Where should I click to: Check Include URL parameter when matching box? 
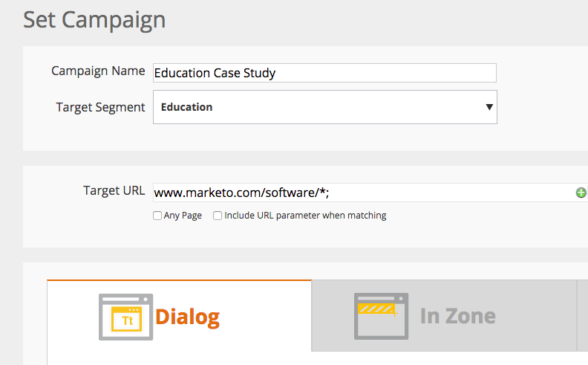coord(218,216)
